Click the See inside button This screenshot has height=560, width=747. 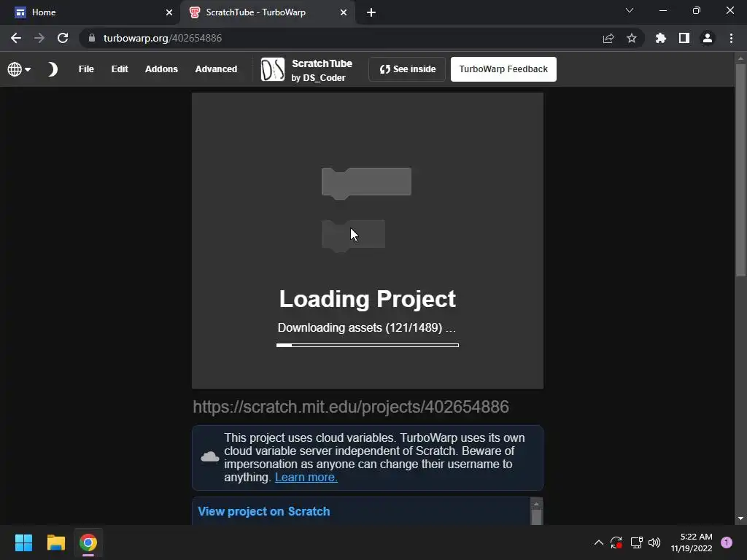click(407, 69)
